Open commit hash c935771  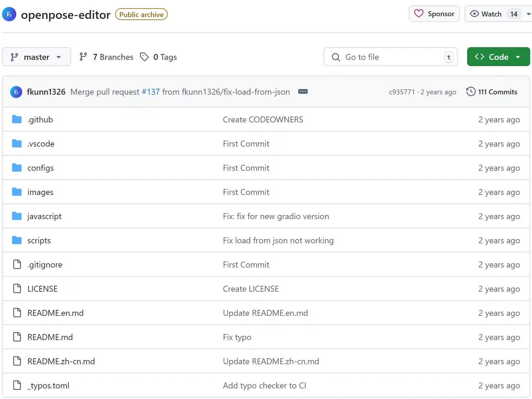[402, 92]
